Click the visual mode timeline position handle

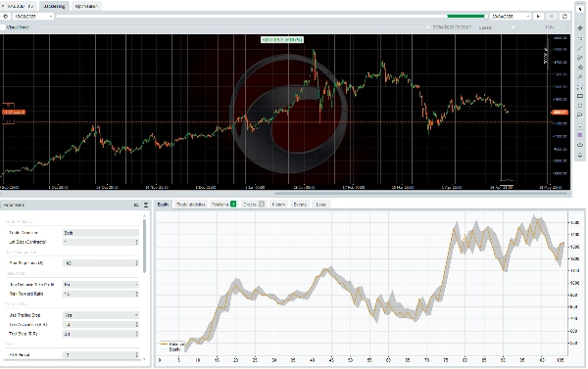coord(428,27)
